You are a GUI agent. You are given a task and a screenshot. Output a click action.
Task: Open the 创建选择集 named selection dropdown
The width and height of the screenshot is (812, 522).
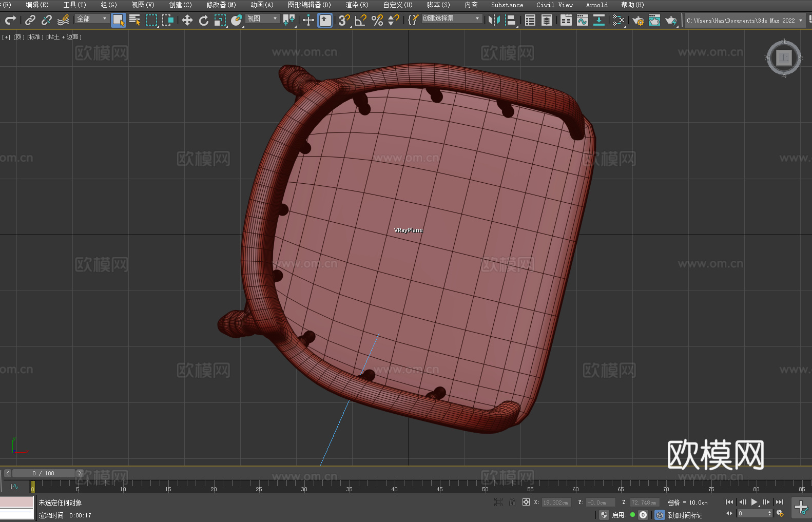(x=452, y=18)
